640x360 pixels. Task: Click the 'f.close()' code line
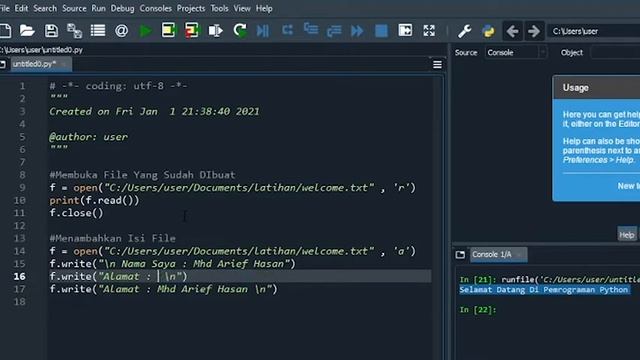click(x=76, y=213)
